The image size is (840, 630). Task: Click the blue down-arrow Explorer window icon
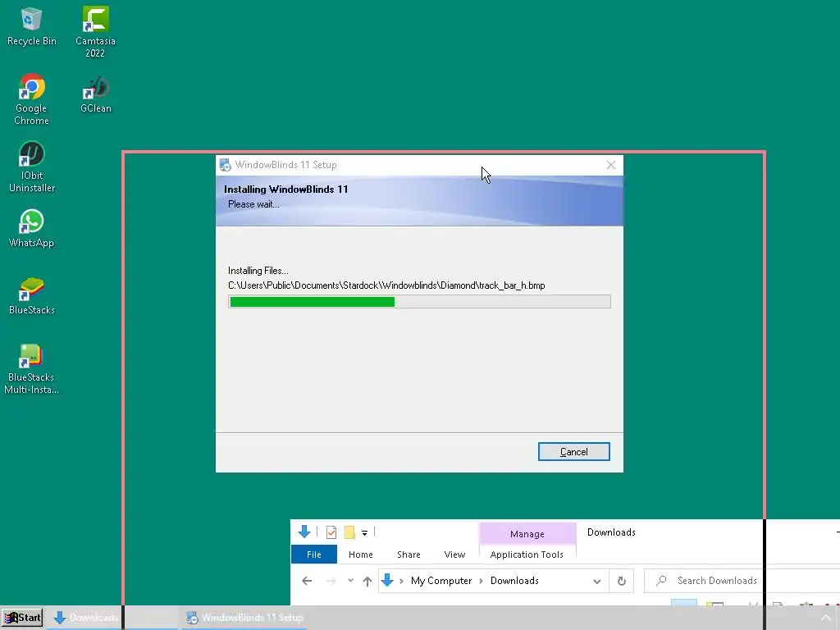point(304,532)
